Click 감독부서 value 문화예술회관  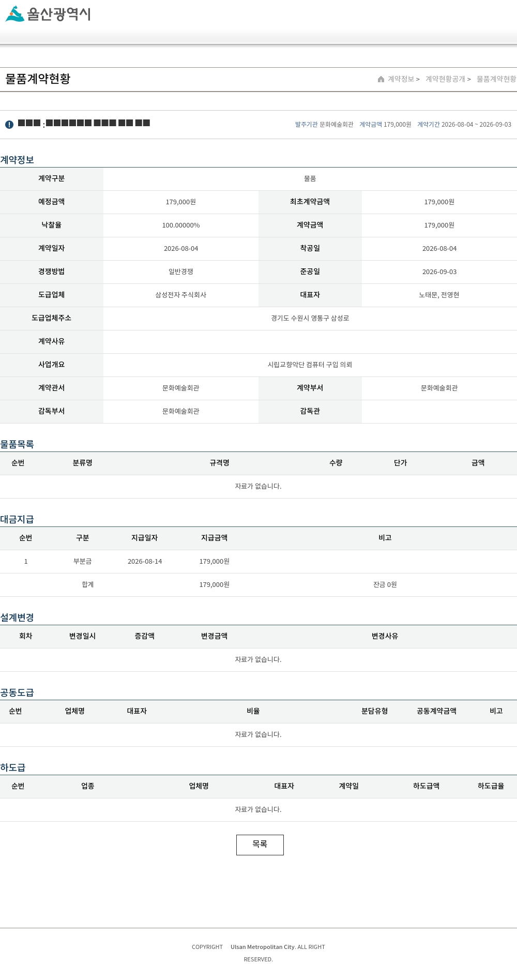(x=181, y=412)
